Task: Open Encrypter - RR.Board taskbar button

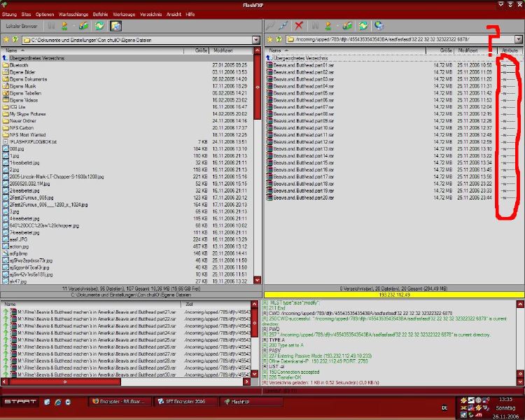Action: tap(121, 401)
